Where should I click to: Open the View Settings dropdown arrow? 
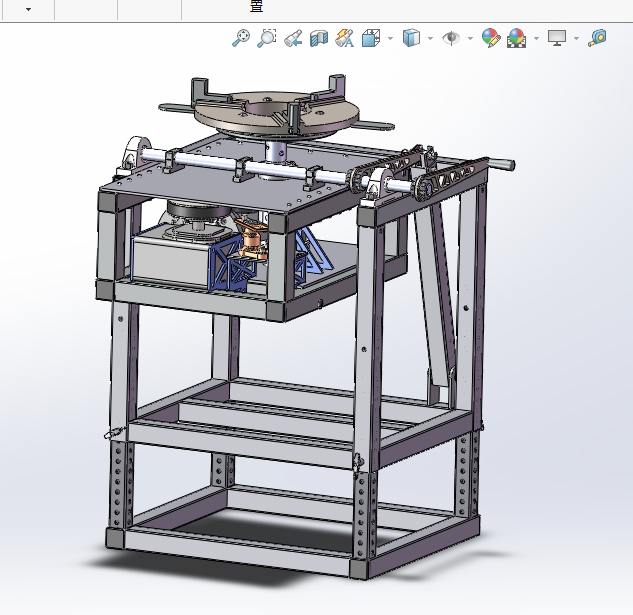point(575,39)
